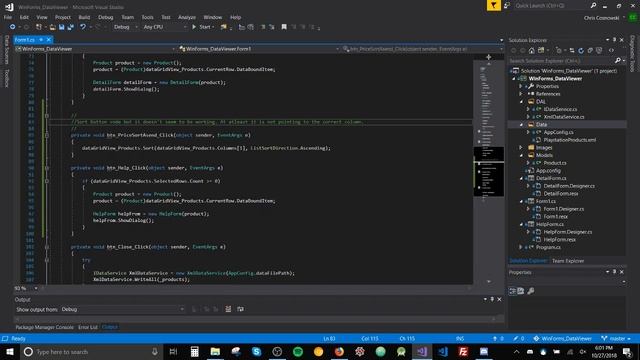Open the Show output from Debug dropdown
Viewport: 640px width, 360px height.
click(122, 309)
